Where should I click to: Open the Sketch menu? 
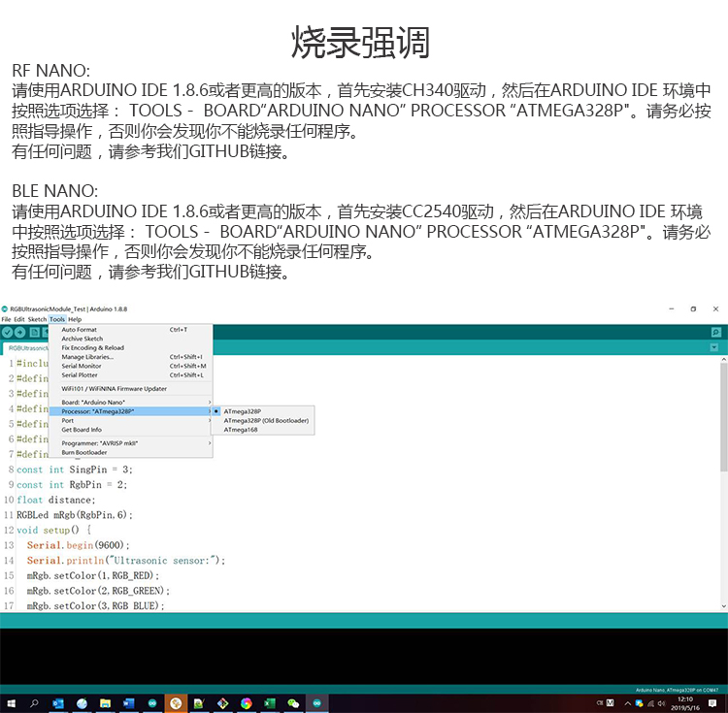point(37,319)
